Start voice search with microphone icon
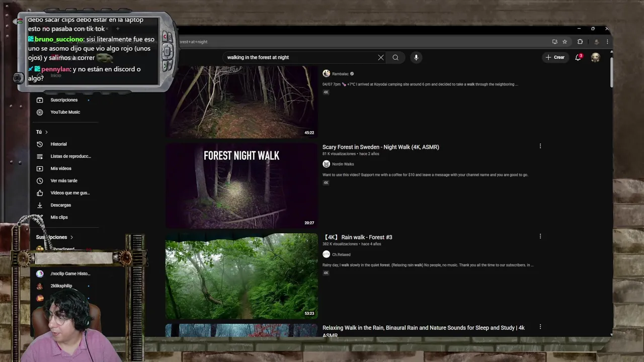 coord(416,57)
